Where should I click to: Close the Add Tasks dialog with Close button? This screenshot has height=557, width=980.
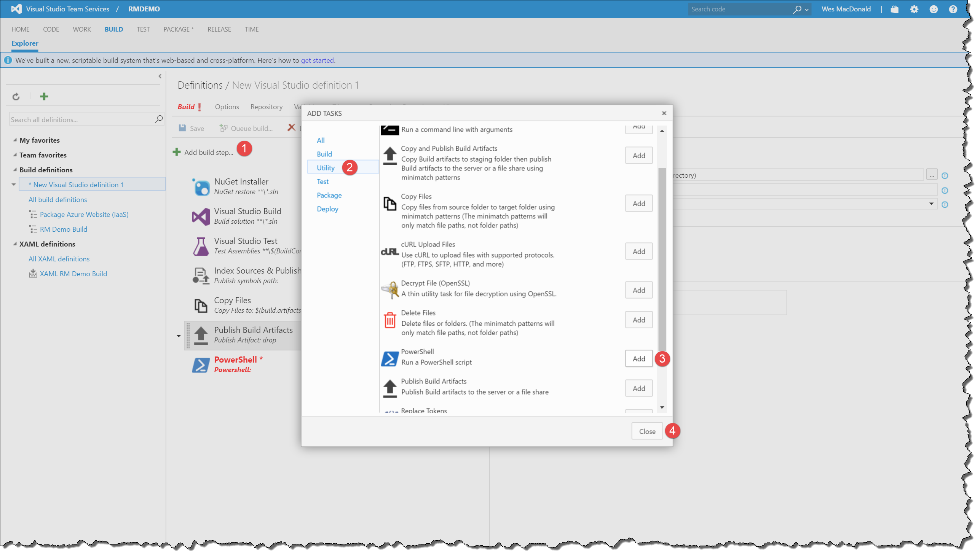pyautogui.click(x=647, y=431)
